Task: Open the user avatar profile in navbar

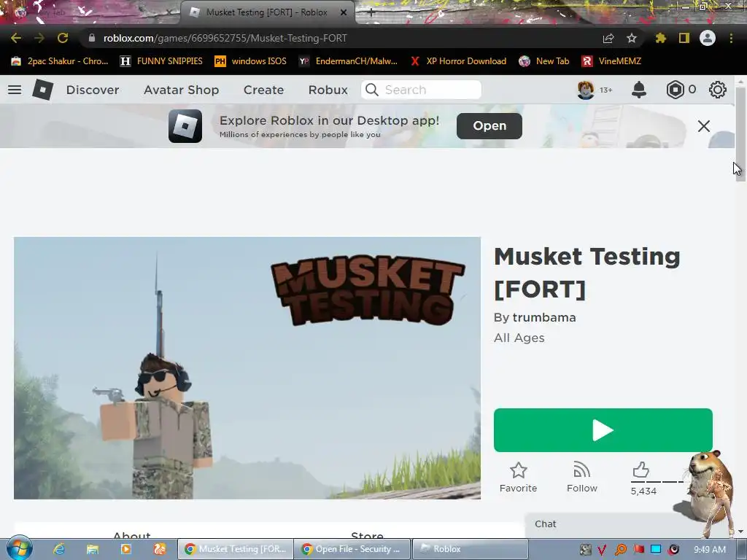Action: (x=586, y=90)
